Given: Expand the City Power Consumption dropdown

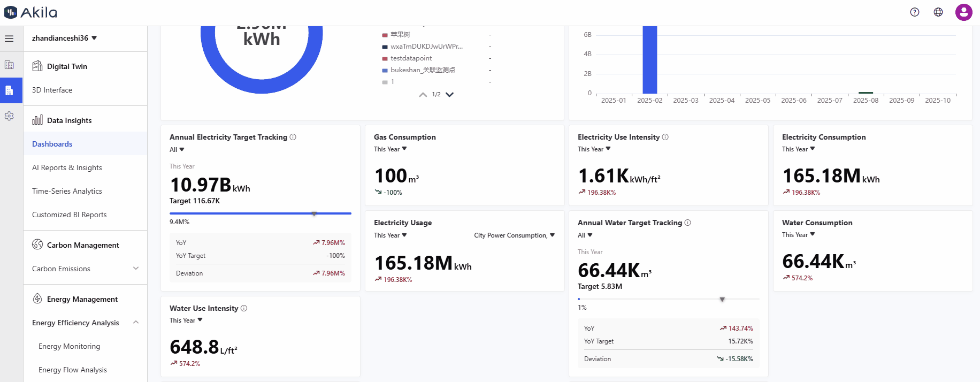Looking at the screenshot, I should pos(514,235).
